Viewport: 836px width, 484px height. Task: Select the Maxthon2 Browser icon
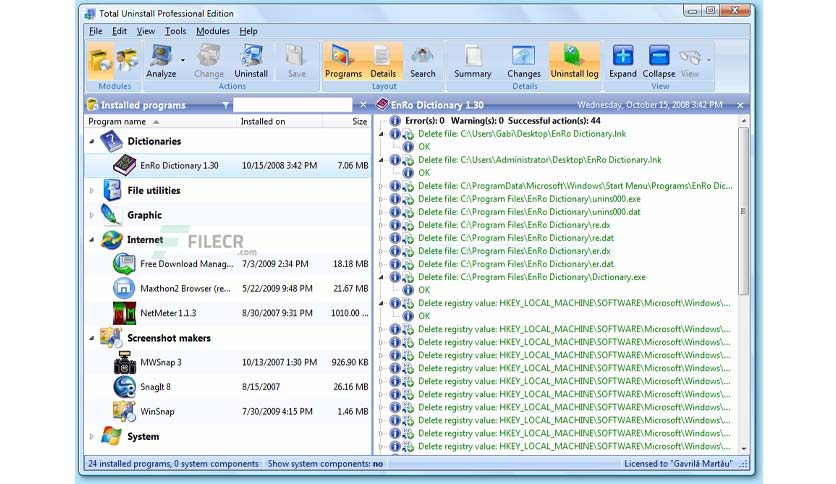click(x=124, y=288)
